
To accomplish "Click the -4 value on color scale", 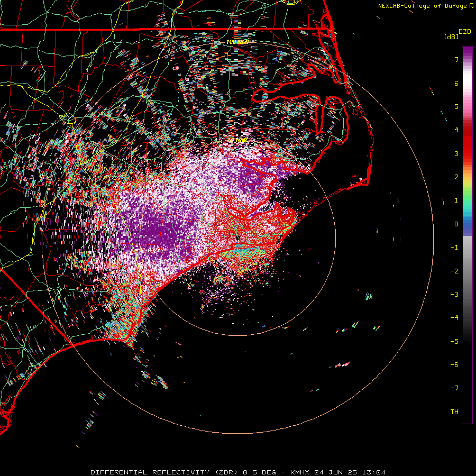I will click(x=454, y=318).
